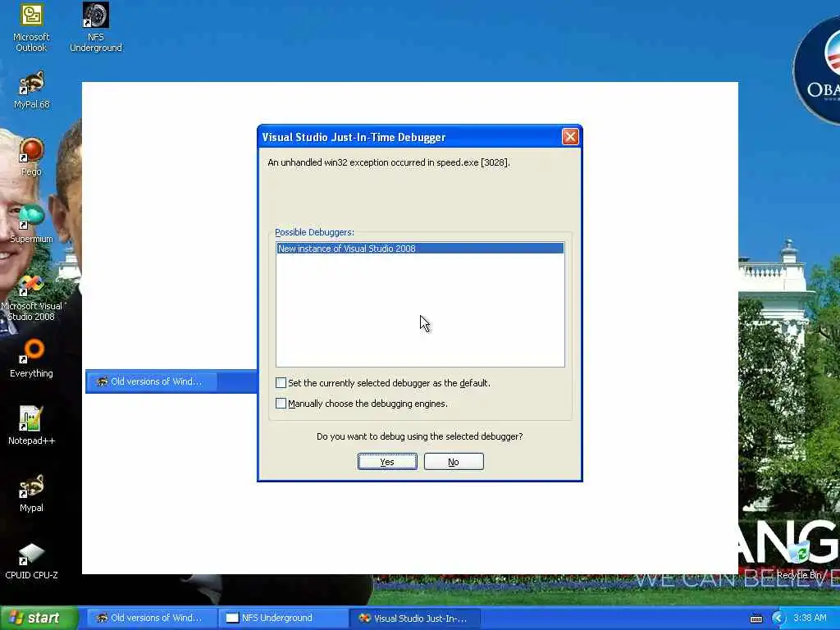The width and height of the screenshot is (840, 630).
Task: Switch to NFS Underground taskbar button
Action: coord(283,619)
